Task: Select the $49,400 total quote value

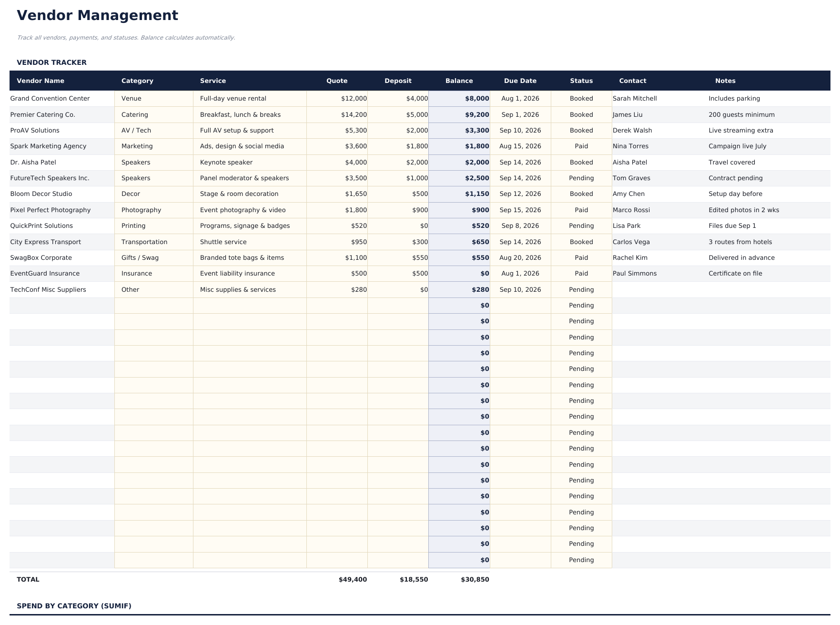Action: 353,580
